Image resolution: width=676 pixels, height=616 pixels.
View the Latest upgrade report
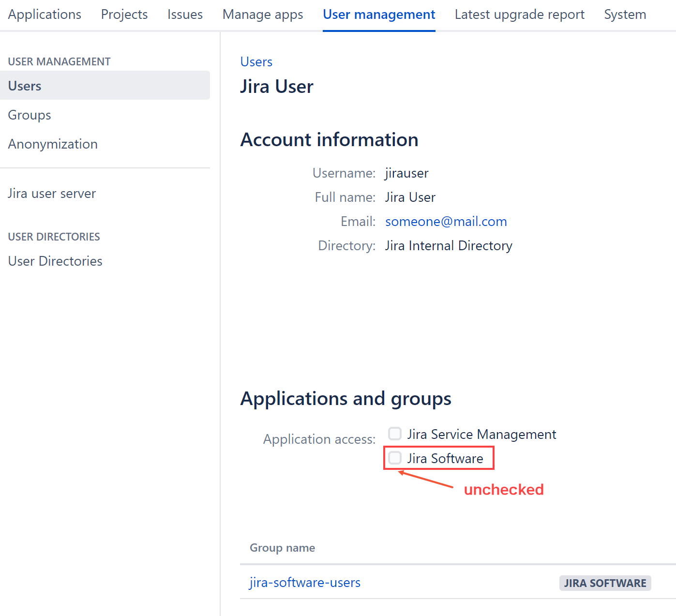tap(519, 14)
